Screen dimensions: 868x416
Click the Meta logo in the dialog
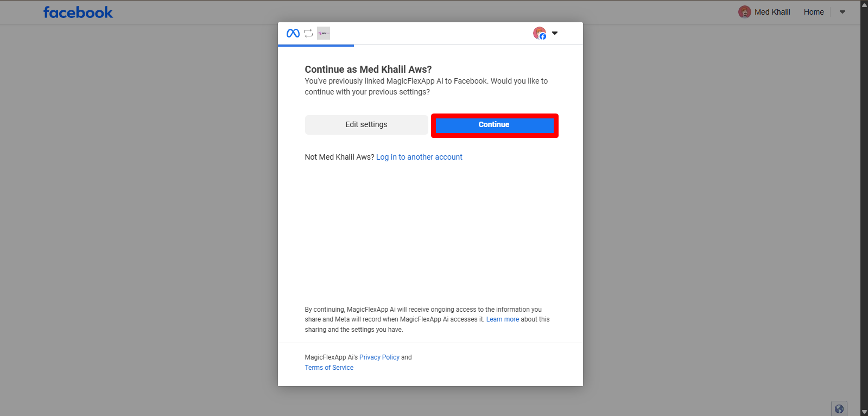[x=293, y=33]
